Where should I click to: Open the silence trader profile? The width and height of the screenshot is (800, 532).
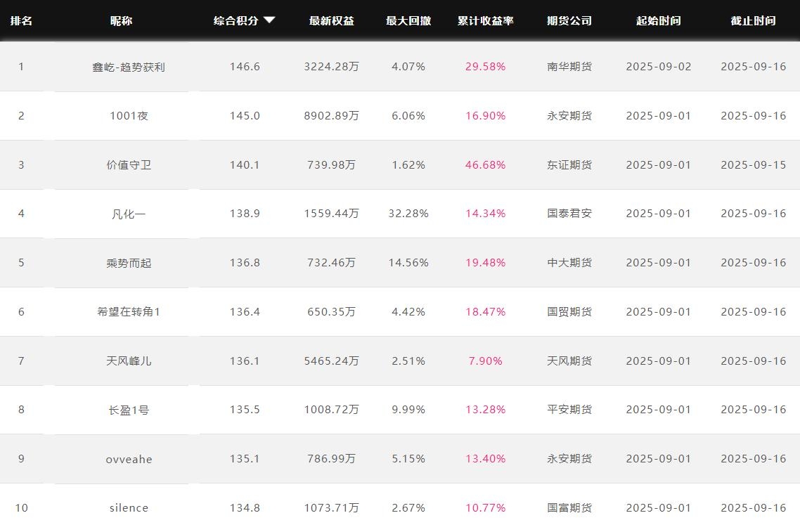[x=129, y=507]
